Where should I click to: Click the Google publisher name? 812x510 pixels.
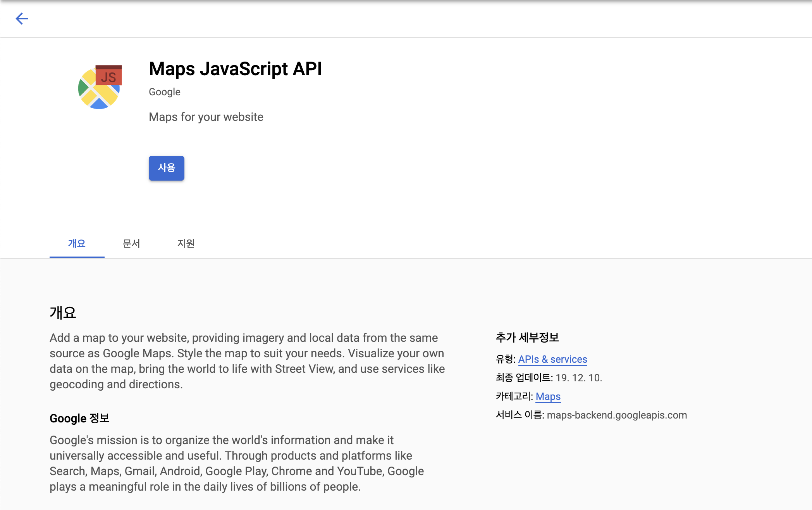pyautogui.click(x=165, y=92)
